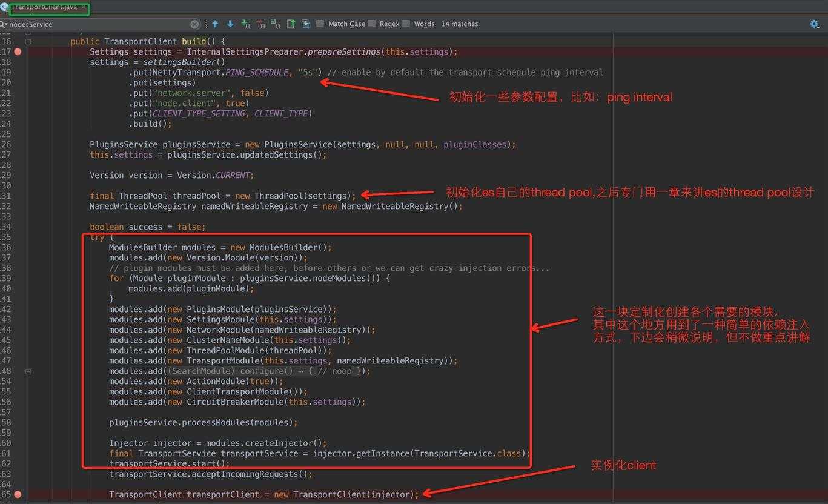
Task: Click the settingsBuilder() call
Action: pos(184,62)
